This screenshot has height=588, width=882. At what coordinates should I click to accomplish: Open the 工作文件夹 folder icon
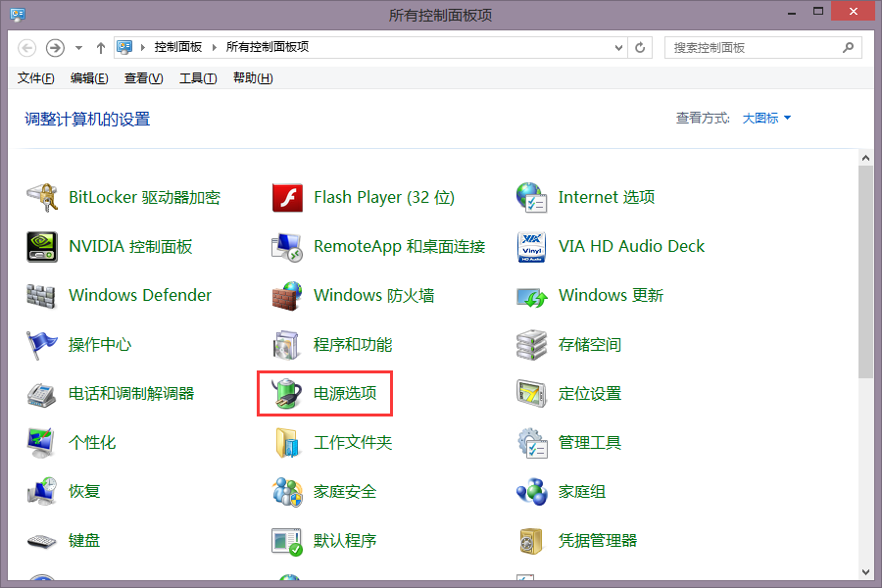[x=287, y=442]
